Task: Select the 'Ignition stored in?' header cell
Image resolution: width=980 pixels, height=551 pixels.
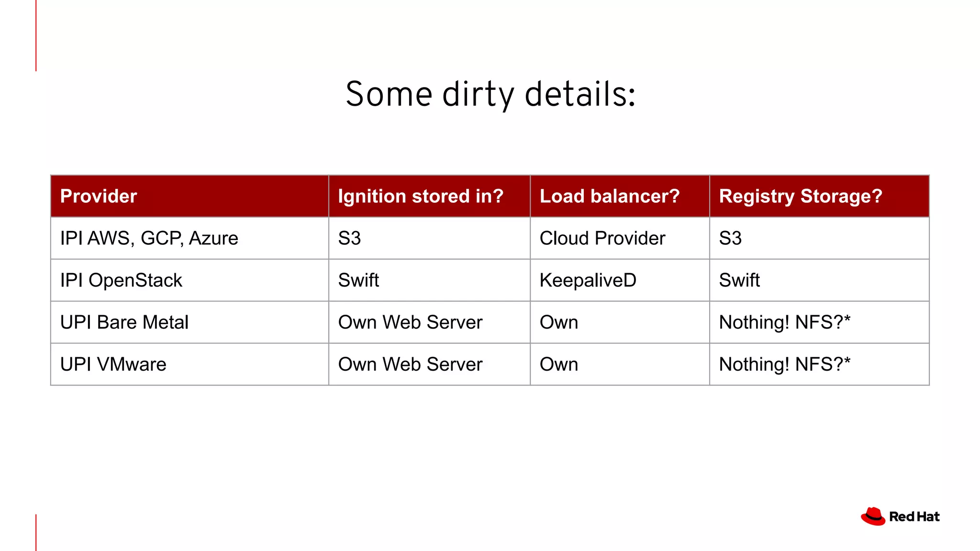Action: 421,196
